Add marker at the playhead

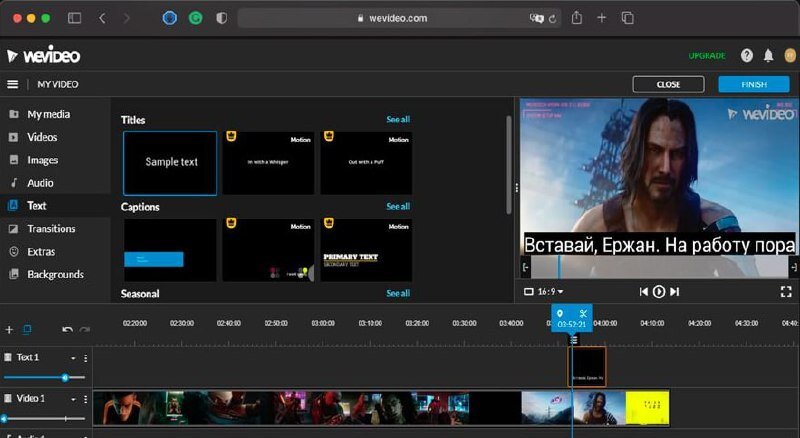pyautogui.click(x=560, y=313)
